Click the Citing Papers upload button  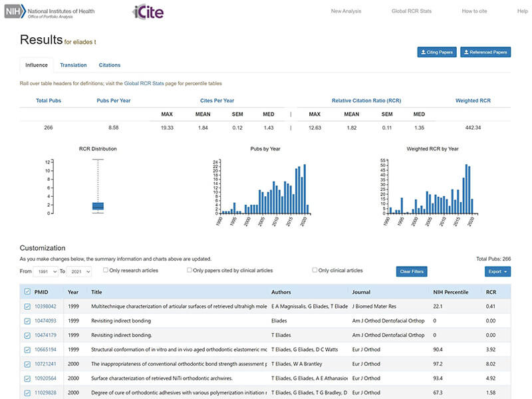coord(436,52)
